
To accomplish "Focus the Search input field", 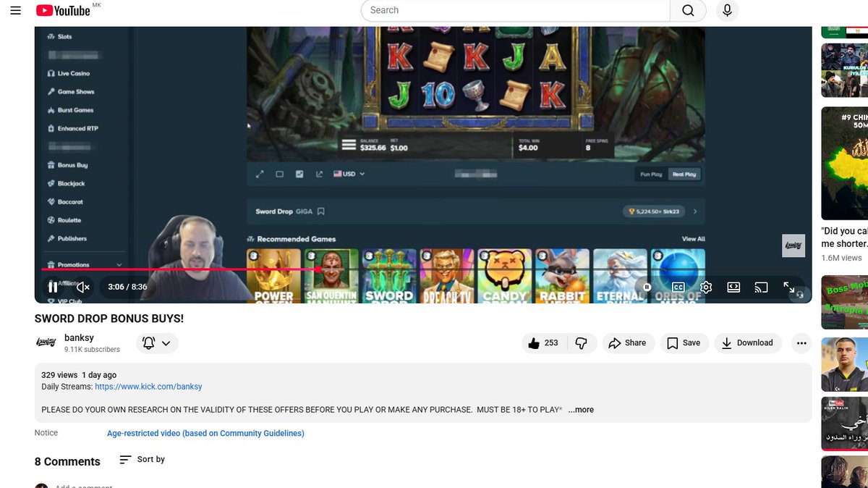I will pos(516,10).
